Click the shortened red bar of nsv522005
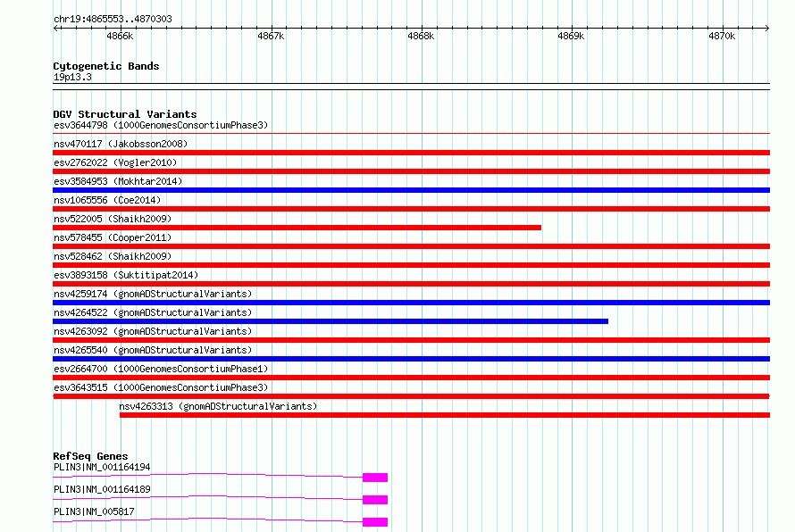The width and height of the screenshot is (795, 532). (x=297, y=228)
